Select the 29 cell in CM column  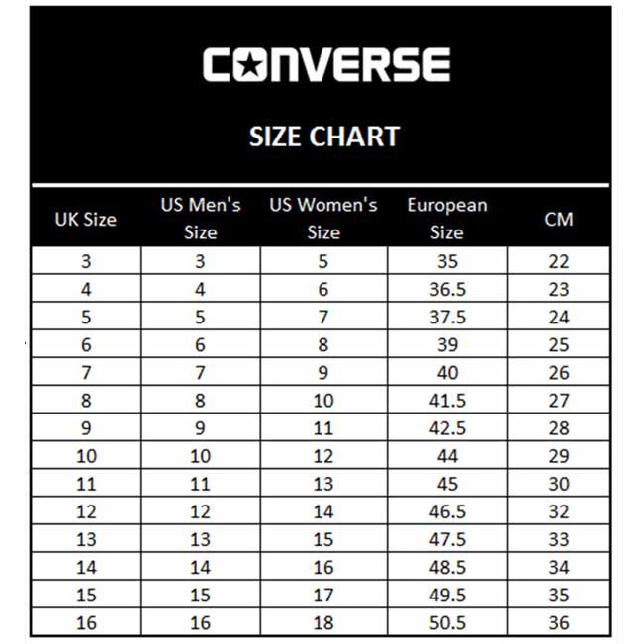559,456
